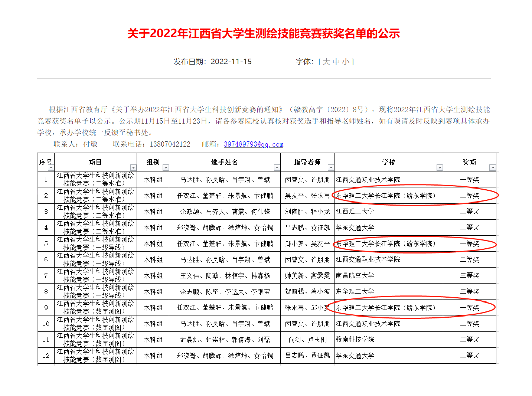
Task: Set font size to 中 (medium)
Action: [336, 62]
